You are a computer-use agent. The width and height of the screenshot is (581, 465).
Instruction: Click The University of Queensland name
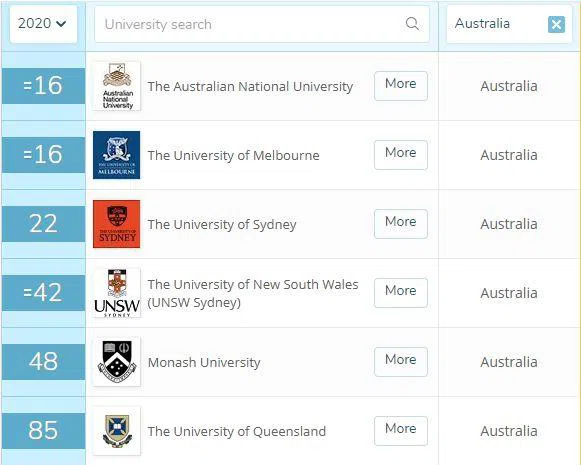pos(237,431)
